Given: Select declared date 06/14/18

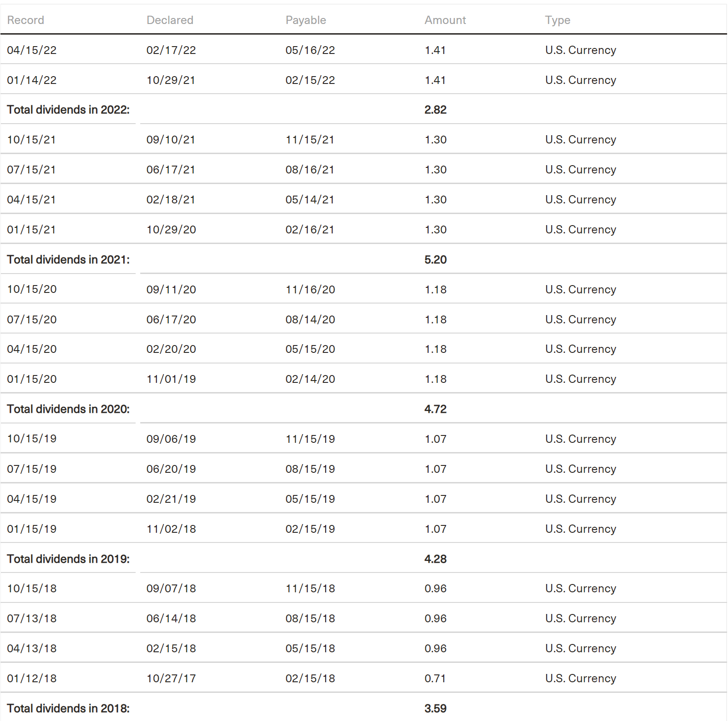Looking at the screenshot, I should coord(171,619).
